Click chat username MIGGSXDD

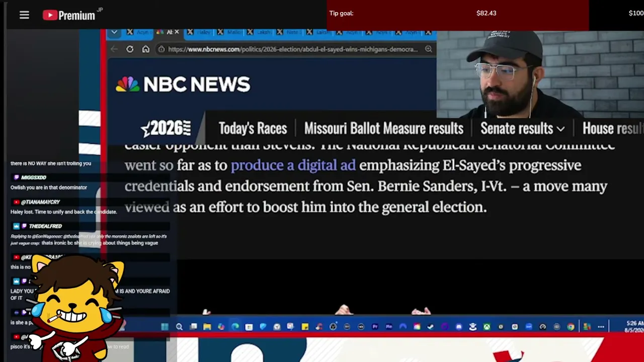pos(34,177)
